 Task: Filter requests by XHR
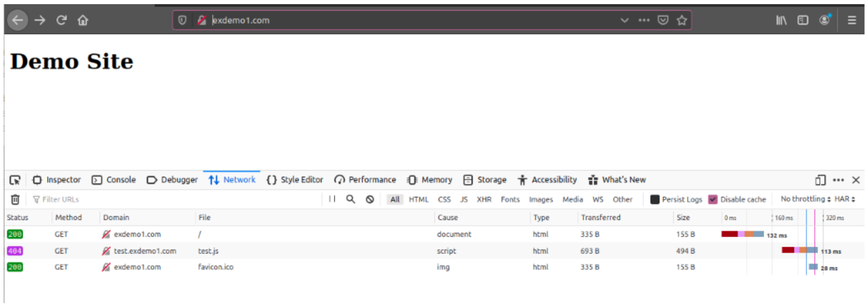coord(484,199)
